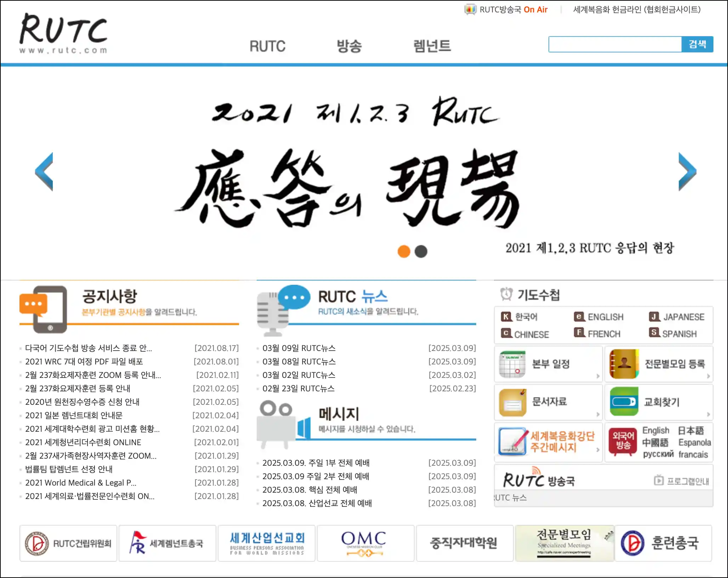Go to previous banner slide arrow
Viewport: 728px width, 578px height.
tap(44, 172)
